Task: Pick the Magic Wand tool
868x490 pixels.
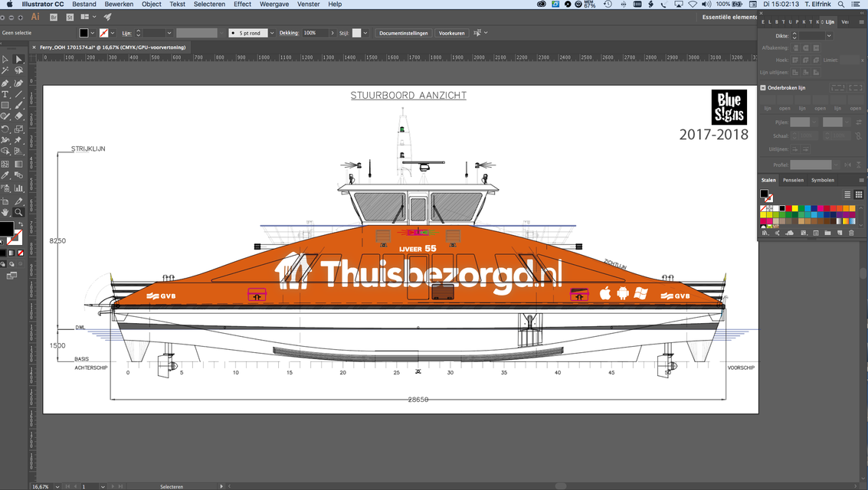Action: coord(5,70)
